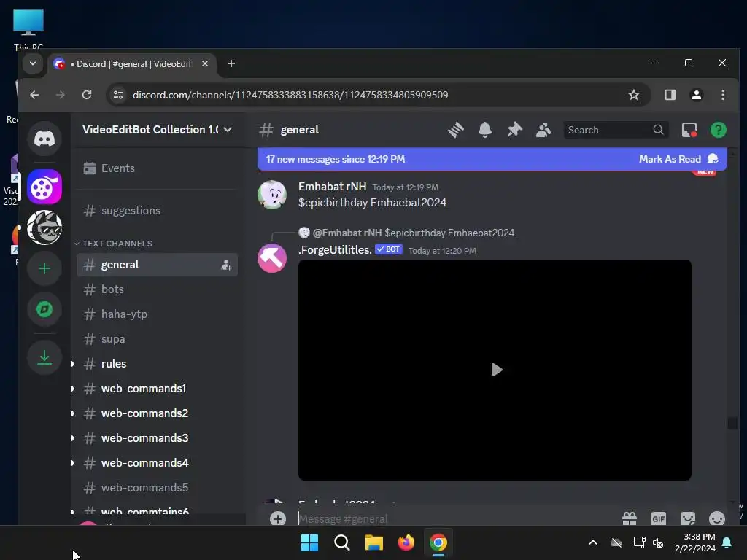Viewport: 747px width, 560px height.
Task: View site information icon in address bar
Action: [118, 95]
